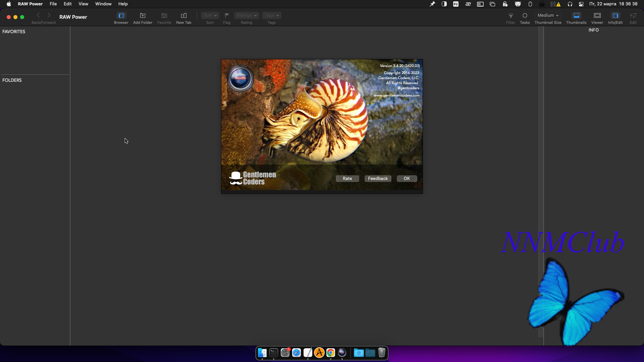Screen dimensions: 644x362
Task: Click the www.gentlemencoders.com link text
Action: click(x=396, y=96)
